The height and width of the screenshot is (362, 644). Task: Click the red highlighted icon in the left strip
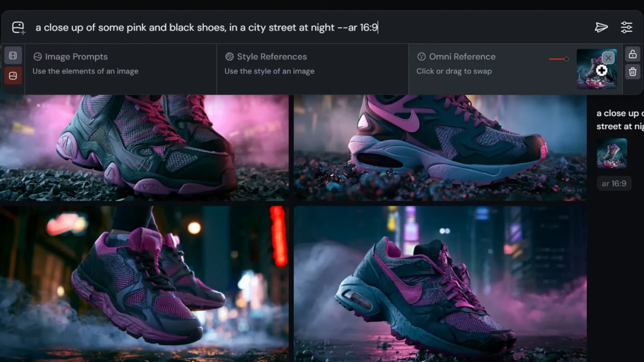click(x=13, y=76)
